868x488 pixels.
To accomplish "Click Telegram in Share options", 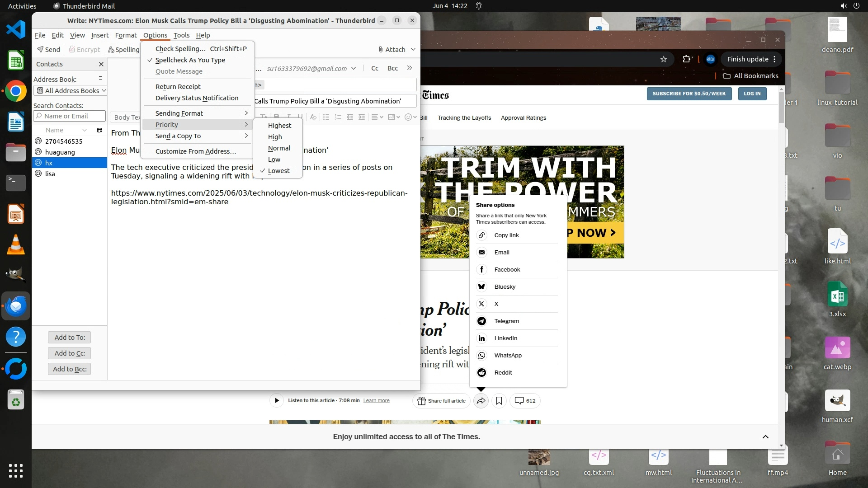I will click(506, 321).
